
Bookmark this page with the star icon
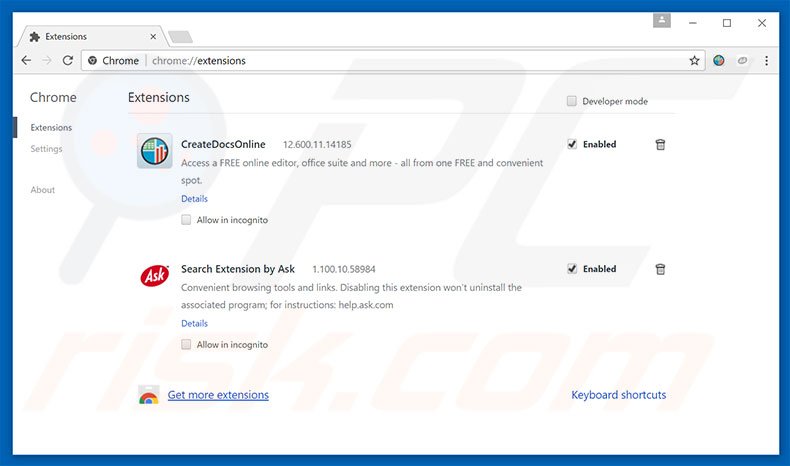point(694,60)
